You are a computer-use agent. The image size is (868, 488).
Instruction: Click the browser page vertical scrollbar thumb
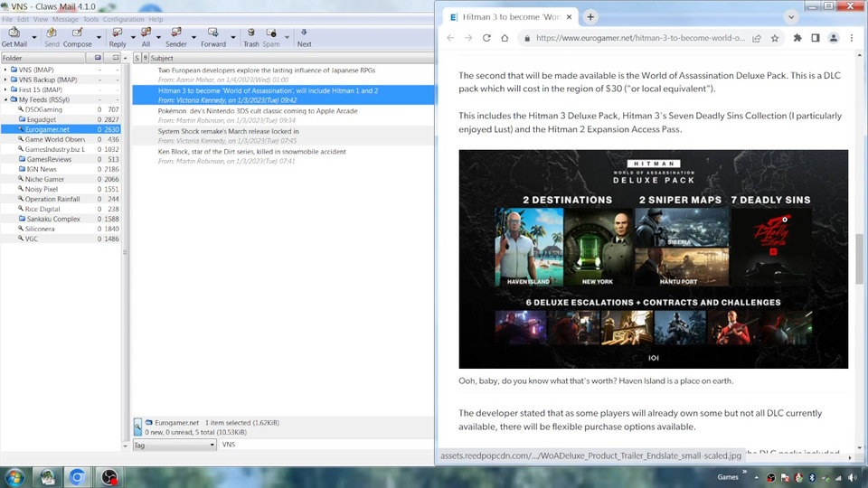[x=859, y=258]
